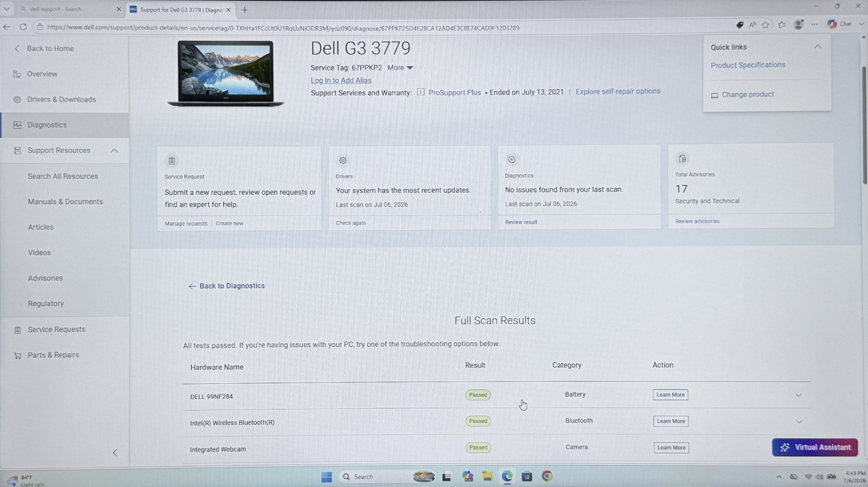
Task: Click the Log In to Add Alias link
Action: click(341, 80)
